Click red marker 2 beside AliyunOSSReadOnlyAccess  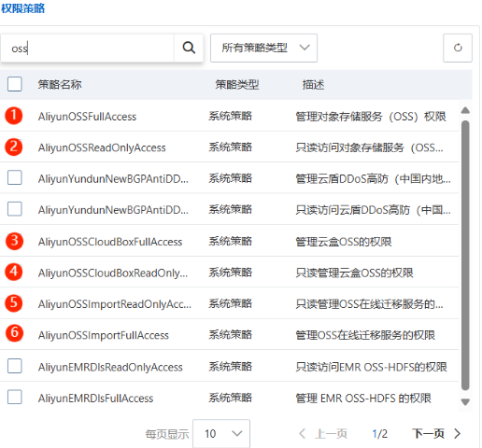coord(14,147)
